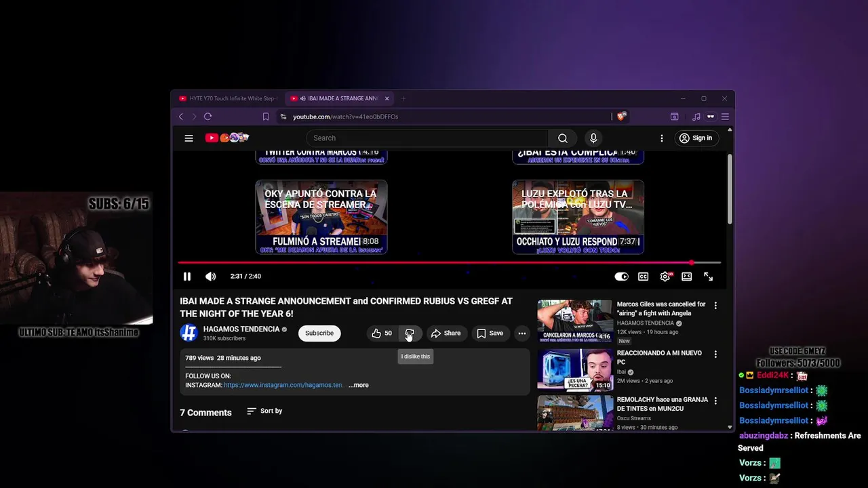The height and width of the screenshot is (488, 868).
Task: Go back in the browser
Action: point(181,117)
